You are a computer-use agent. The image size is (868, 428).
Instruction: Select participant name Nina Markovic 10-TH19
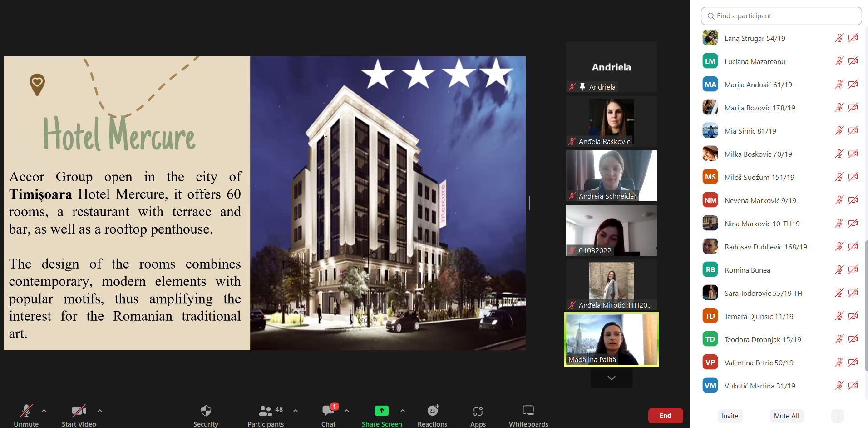coord(762,224)
